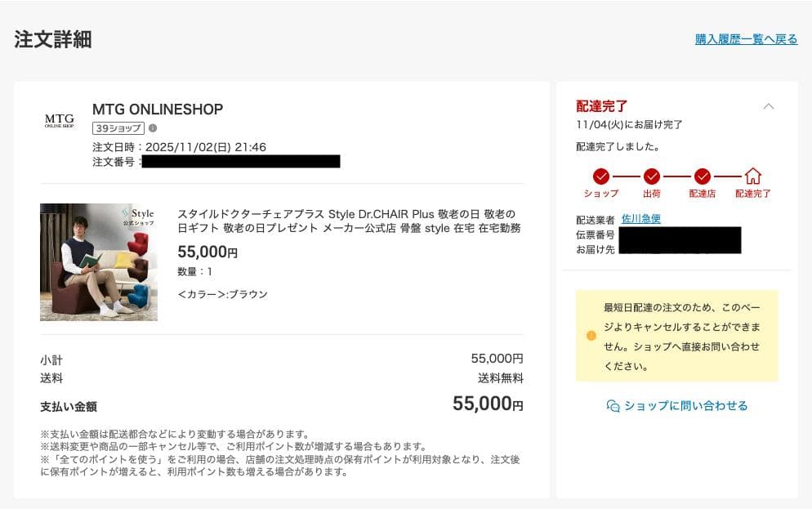
Task: Click the ショップ checkmark icon in delivery tracker
Action: pos(601,176)
